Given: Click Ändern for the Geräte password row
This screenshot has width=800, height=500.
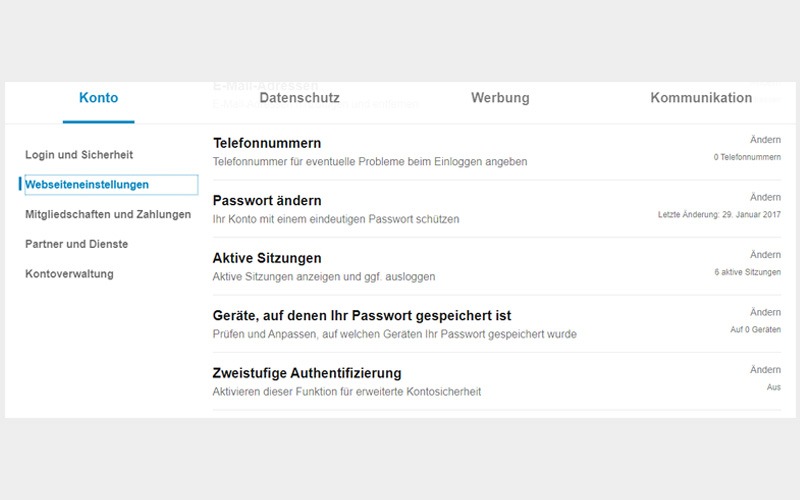Looking at the screenshot, I should coord(765,312).
